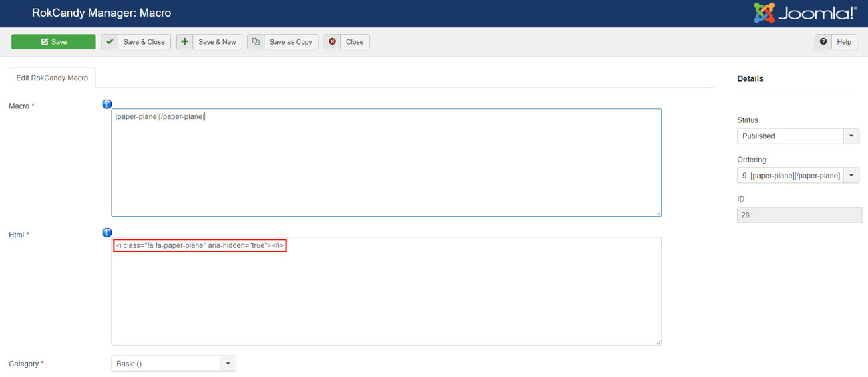The height and width of the screenshot is (377, 868).
Task: Open the Category dropdown showing Basic ()
Action: pos(174,364)
